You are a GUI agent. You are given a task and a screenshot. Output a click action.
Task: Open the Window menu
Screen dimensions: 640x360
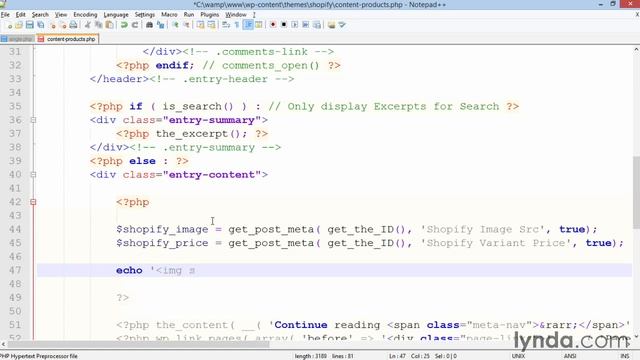(x=236, y=15)
